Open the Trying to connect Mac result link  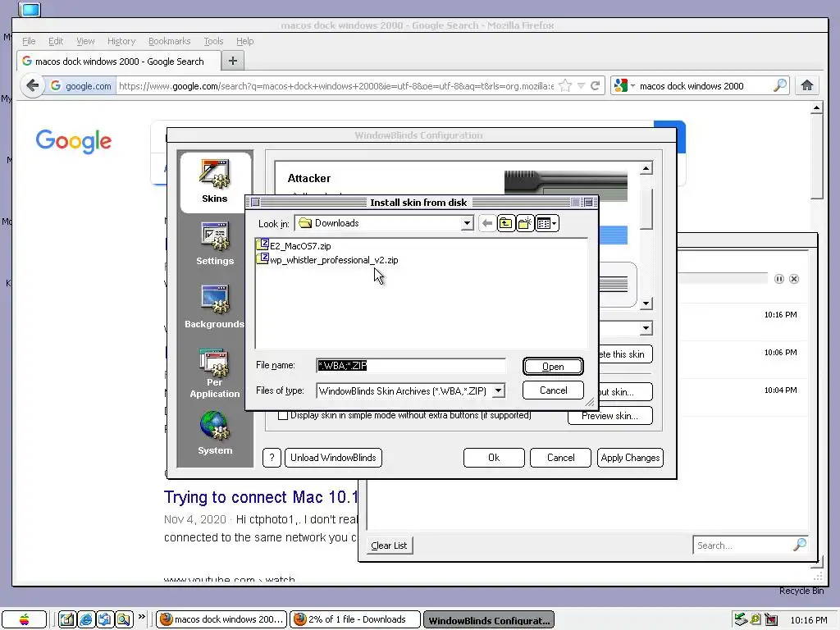(261, 497)
